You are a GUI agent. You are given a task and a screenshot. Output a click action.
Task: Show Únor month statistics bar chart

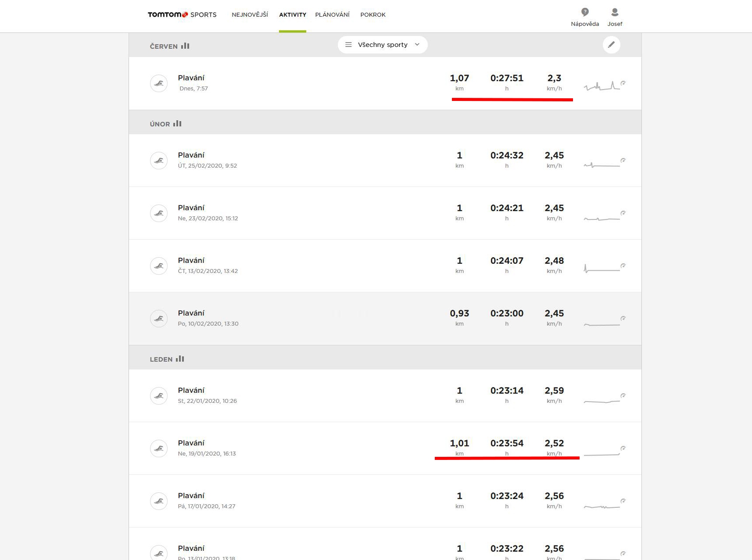click(x=177, y=124)
